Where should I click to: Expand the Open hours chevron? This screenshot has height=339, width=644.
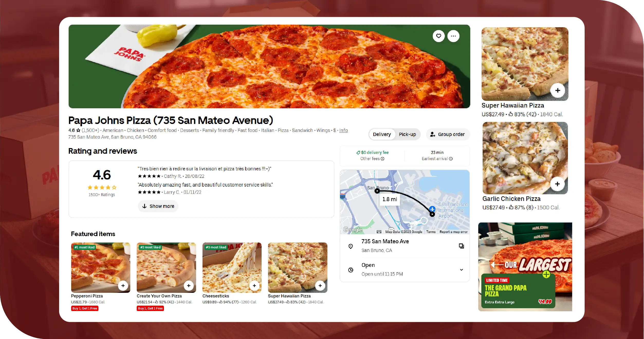(x=461, y=270)
